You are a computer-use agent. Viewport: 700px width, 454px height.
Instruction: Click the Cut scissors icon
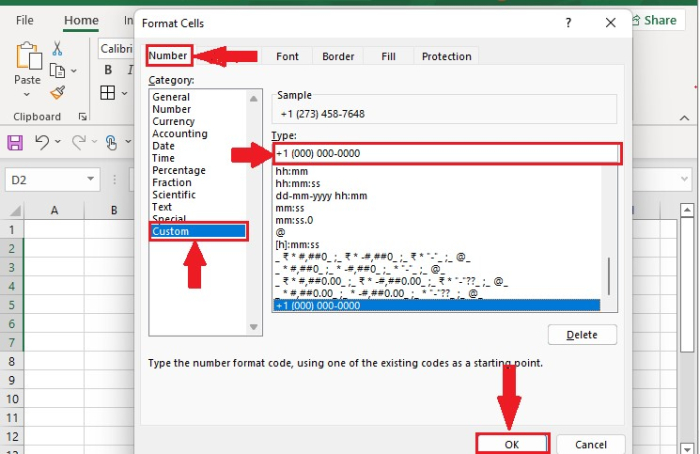57,48
